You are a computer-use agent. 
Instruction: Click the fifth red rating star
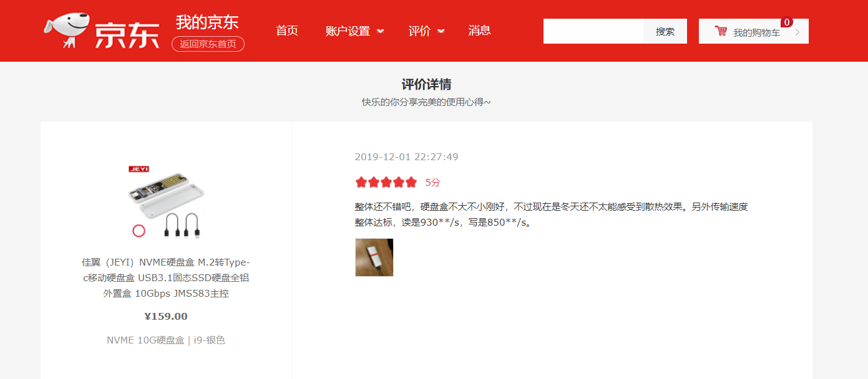tap(411, 182)
